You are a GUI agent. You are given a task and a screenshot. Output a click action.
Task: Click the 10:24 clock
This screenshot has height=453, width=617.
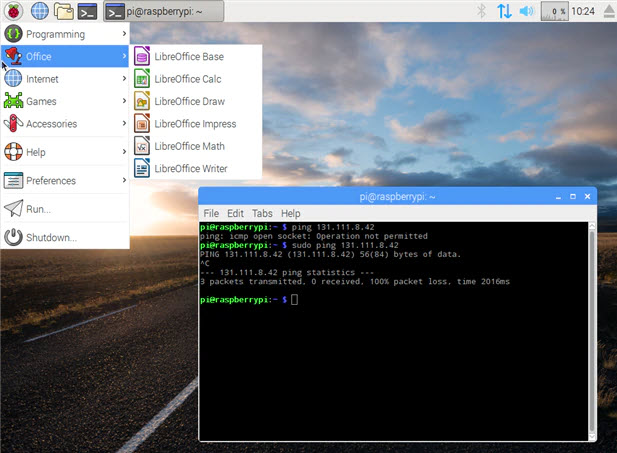[x=583, y=11]
